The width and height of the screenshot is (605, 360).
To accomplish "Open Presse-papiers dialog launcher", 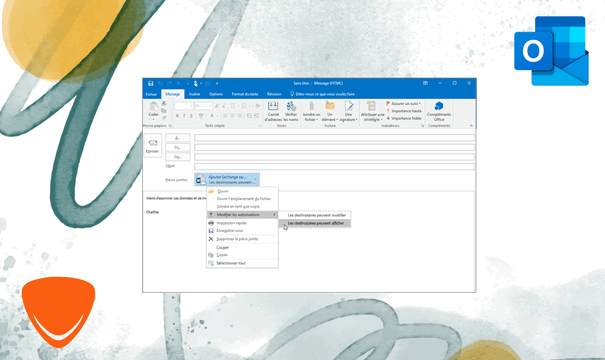I will click(x=170, y=126).
